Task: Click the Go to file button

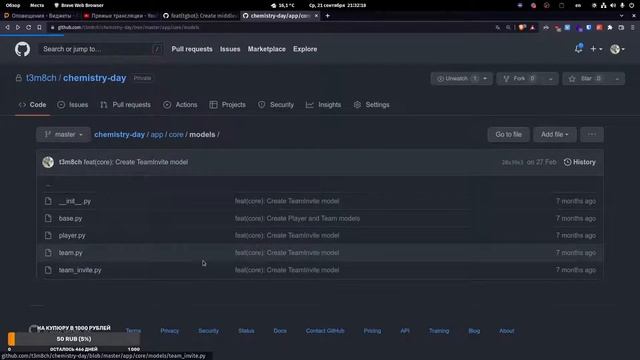Action: pos(509,134)
